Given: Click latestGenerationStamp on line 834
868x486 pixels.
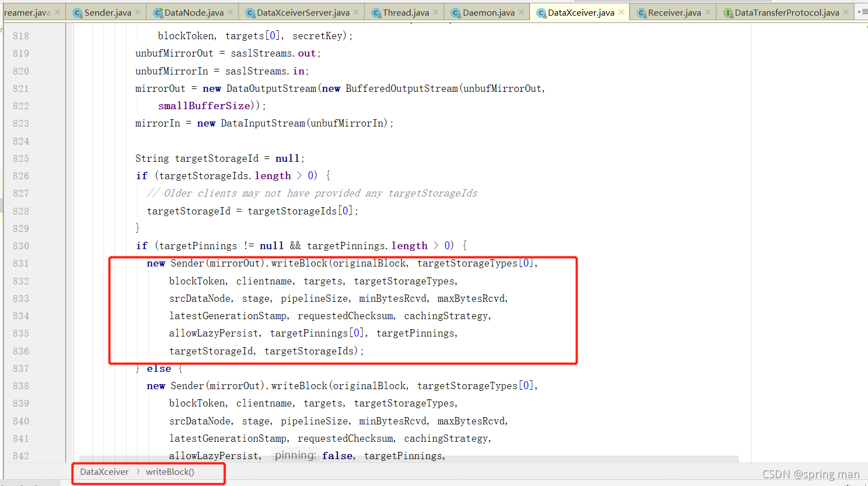Looking at the screenshot, I should click(x=228, y=316).
